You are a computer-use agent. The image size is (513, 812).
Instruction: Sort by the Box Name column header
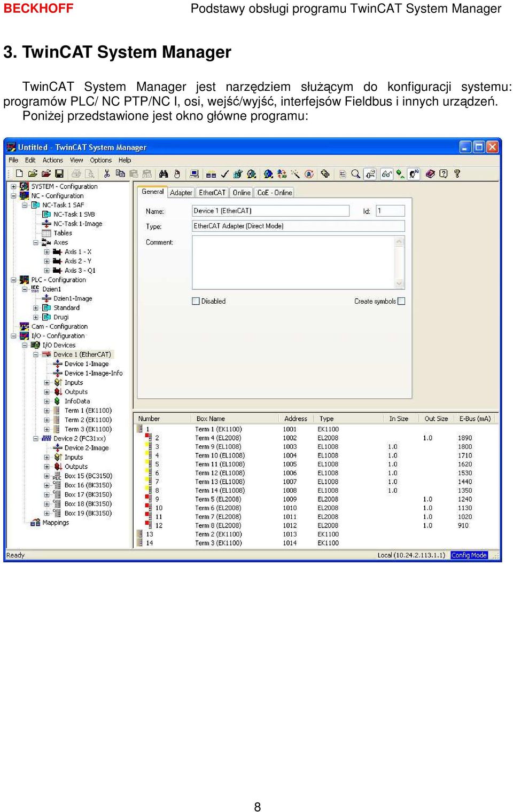click(x=234, y=419)
